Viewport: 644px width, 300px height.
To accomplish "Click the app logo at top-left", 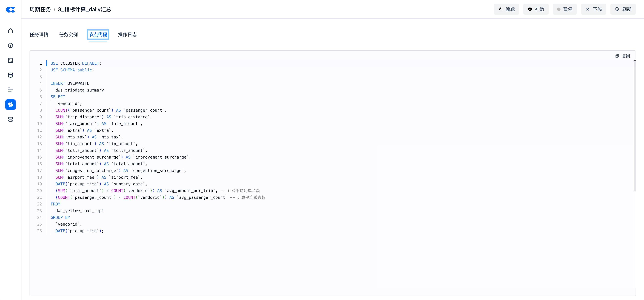I will tap(11, 10).
